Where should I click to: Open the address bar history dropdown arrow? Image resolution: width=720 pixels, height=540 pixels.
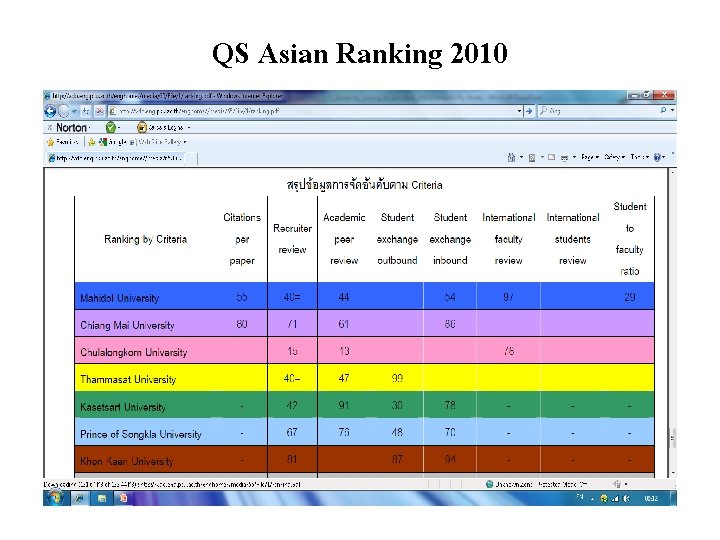point(519,111)
